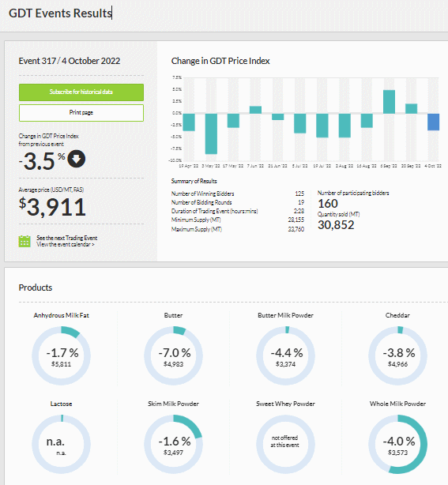The image size is (448, 485).
Task: Click the quantity sold value 30,852
Action: tap(336, 225)
